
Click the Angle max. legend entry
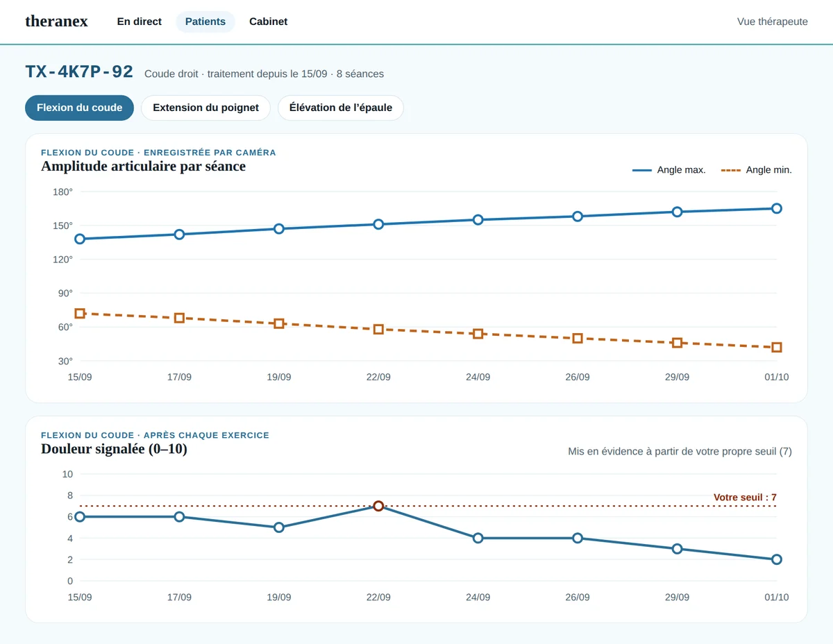(x=669, y=170)
